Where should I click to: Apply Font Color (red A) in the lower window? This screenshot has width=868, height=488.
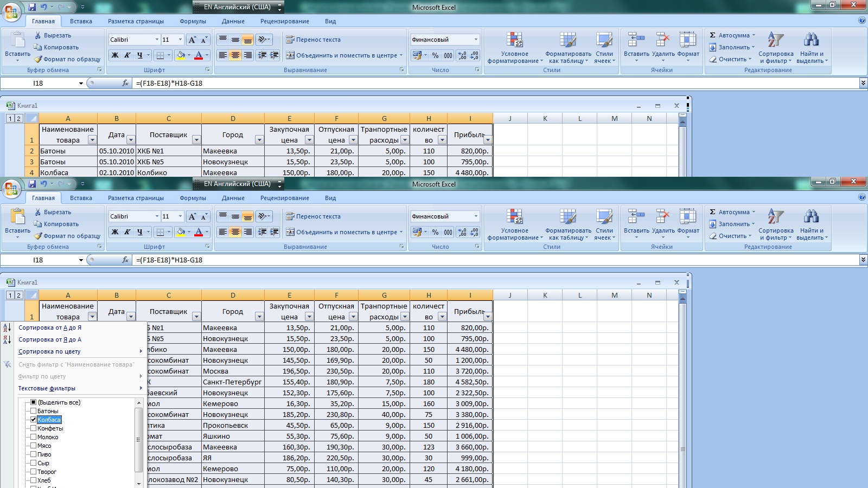pos(199,232)
